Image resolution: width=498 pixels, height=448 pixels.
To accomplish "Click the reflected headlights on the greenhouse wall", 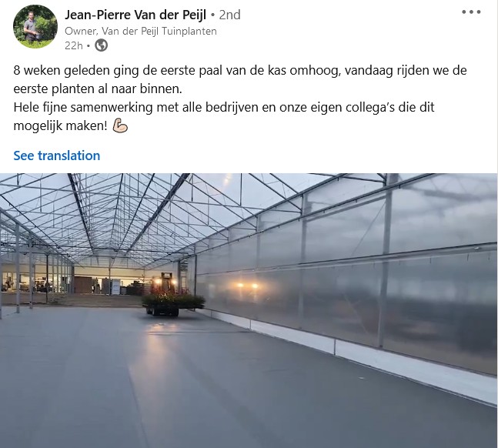I will (x=247, y=286).
